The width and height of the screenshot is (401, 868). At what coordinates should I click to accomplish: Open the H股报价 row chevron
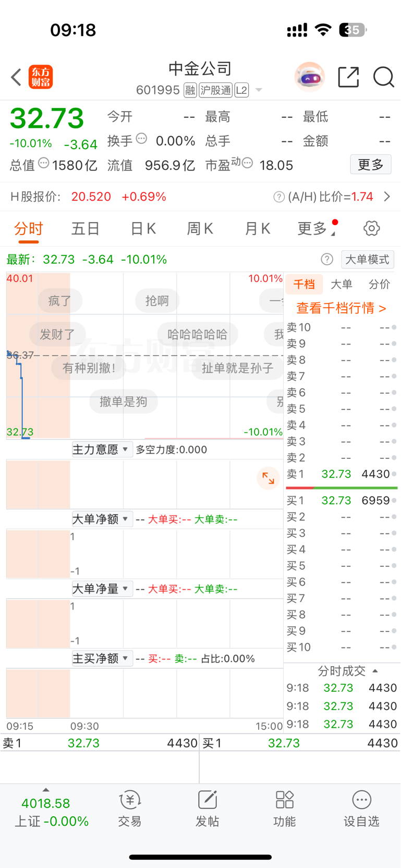(387, 197)
